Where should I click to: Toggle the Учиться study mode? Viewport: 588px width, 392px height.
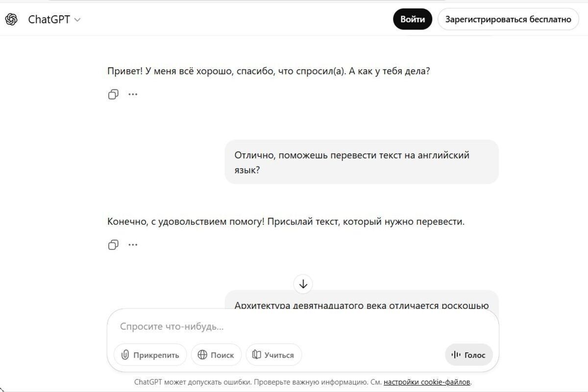click(x=273, y=355)
